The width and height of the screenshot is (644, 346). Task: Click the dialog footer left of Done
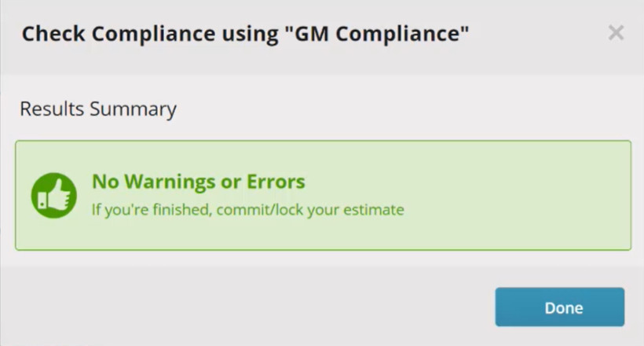pos(247,307)
